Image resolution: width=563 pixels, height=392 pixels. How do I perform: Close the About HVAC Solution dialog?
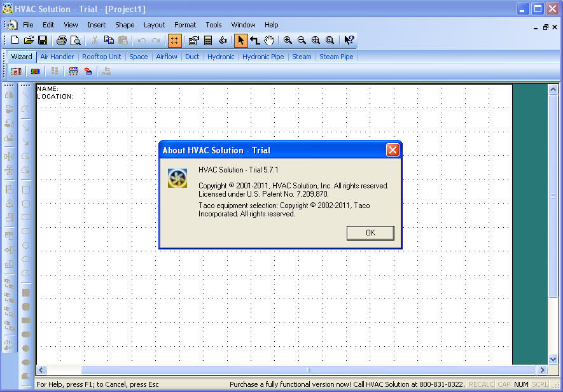[393, 150]
